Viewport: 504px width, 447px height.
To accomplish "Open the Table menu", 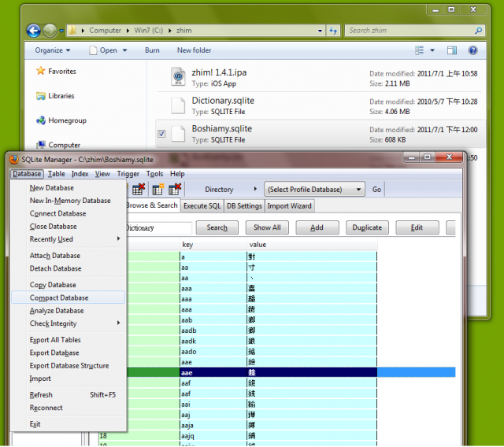I will click(x=57, y=174).
